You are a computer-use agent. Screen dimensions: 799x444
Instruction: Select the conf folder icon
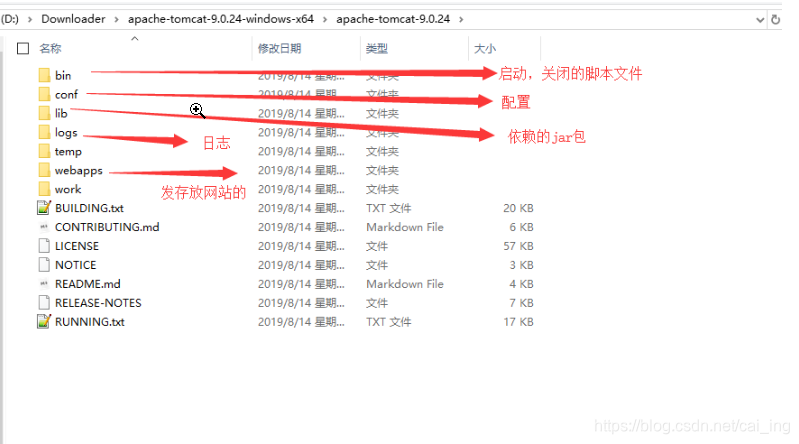tap(44, 94)
